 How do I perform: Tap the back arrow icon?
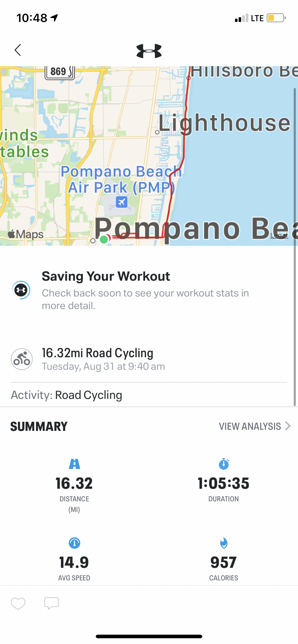[18, 50]
